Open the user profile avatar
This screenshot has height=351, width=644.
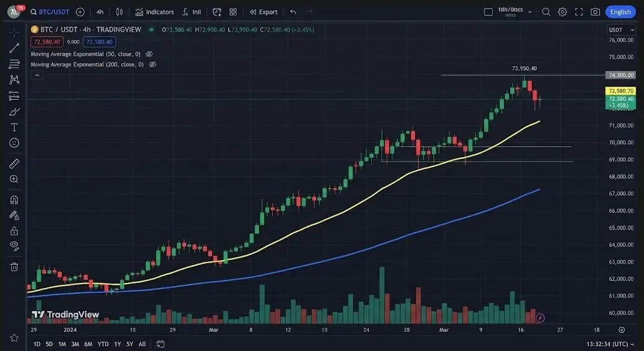(14, 12)
